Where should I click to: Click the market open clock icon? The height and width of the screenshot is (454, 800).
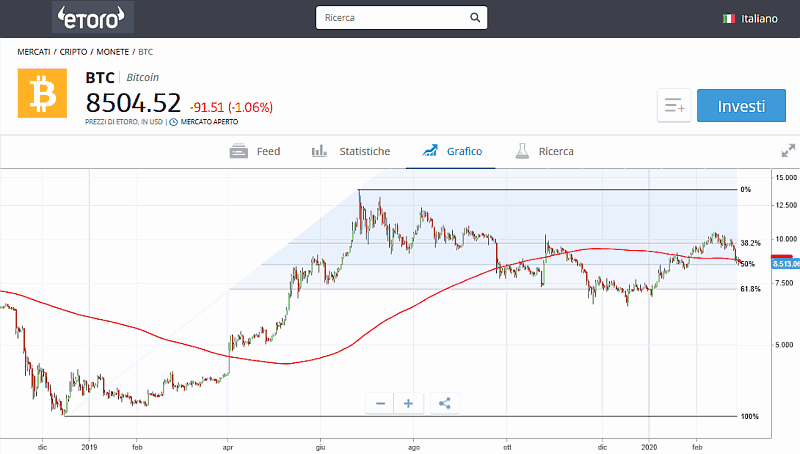point(173,122)
